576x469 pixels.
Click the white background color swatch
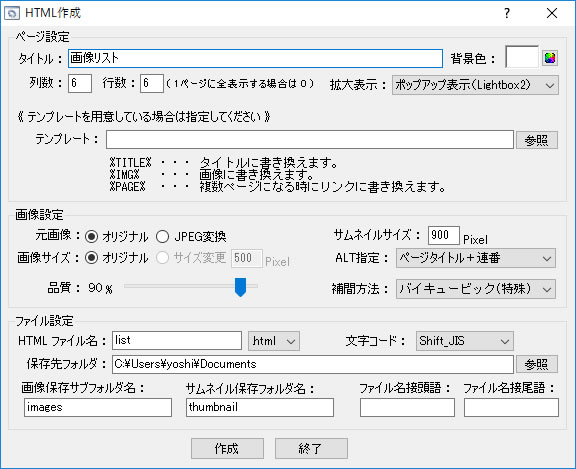(x=522, y=57)
